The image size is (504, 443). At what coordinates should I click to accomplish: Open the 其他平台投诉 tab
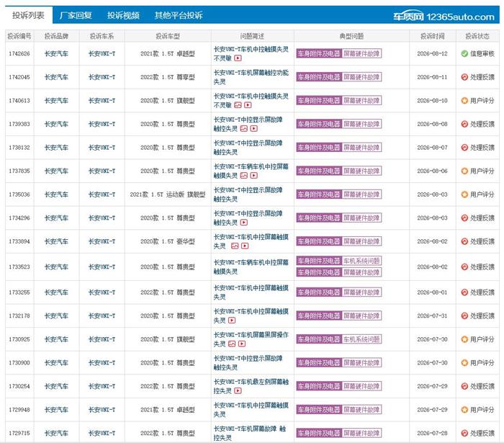179,15
